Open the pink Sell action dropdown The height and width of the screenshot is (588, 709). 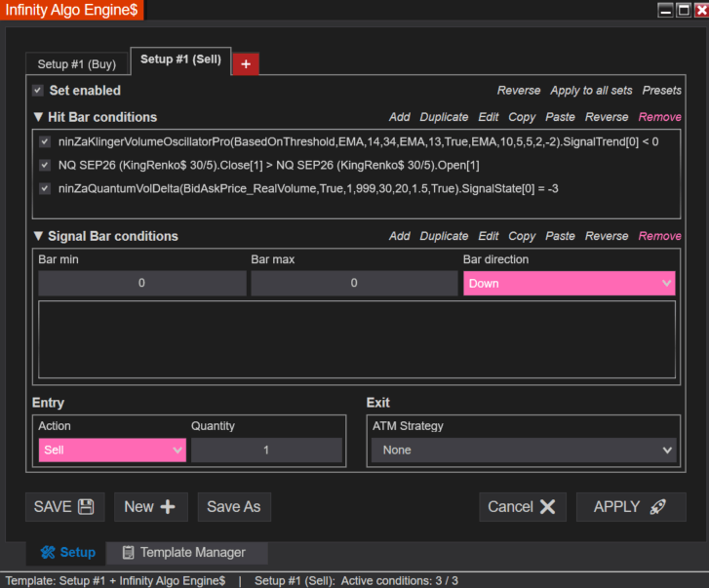click(112, 451)
